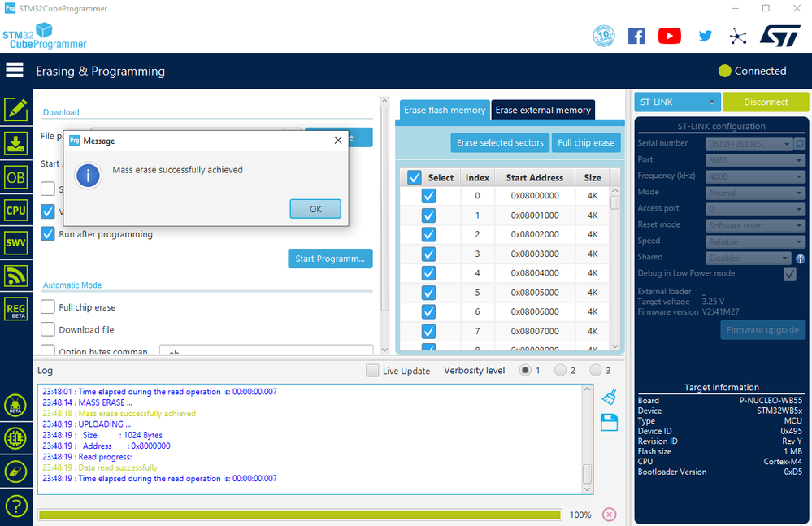Uncheck sector 3 at 0x08003000
812x526 pixels.
click(428, 254)
